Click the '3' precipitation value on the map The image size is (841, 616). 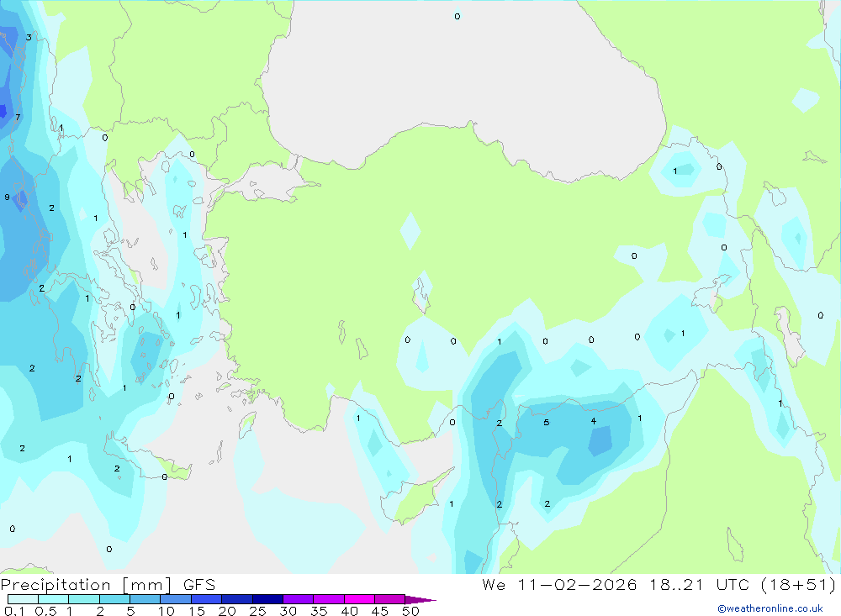click(x=29, y=37)
